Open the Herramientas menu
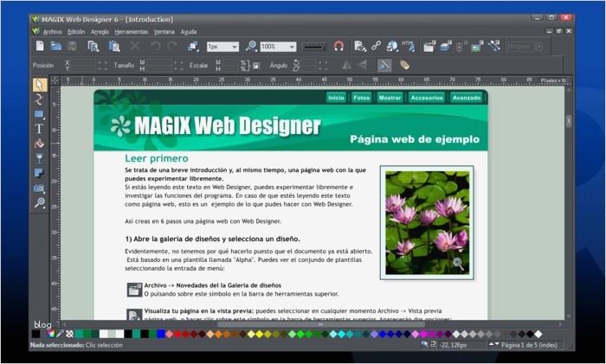 click(132, 32)
